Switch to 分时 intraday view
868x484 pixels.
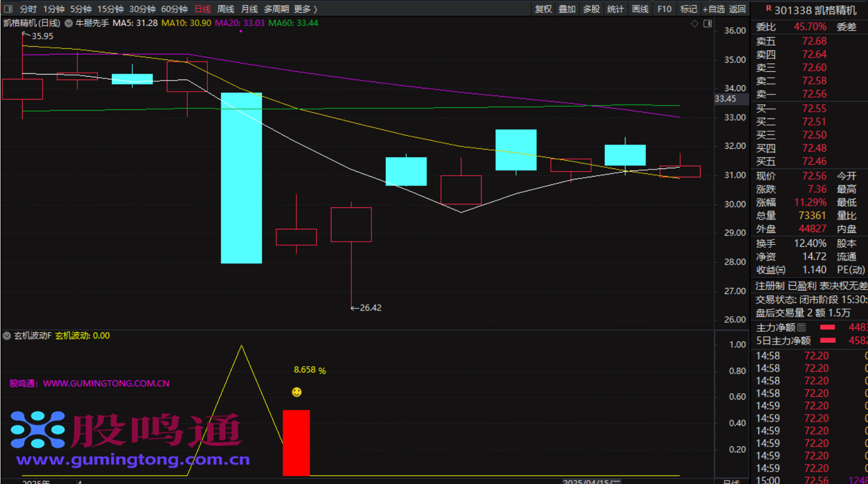(28, 9)
